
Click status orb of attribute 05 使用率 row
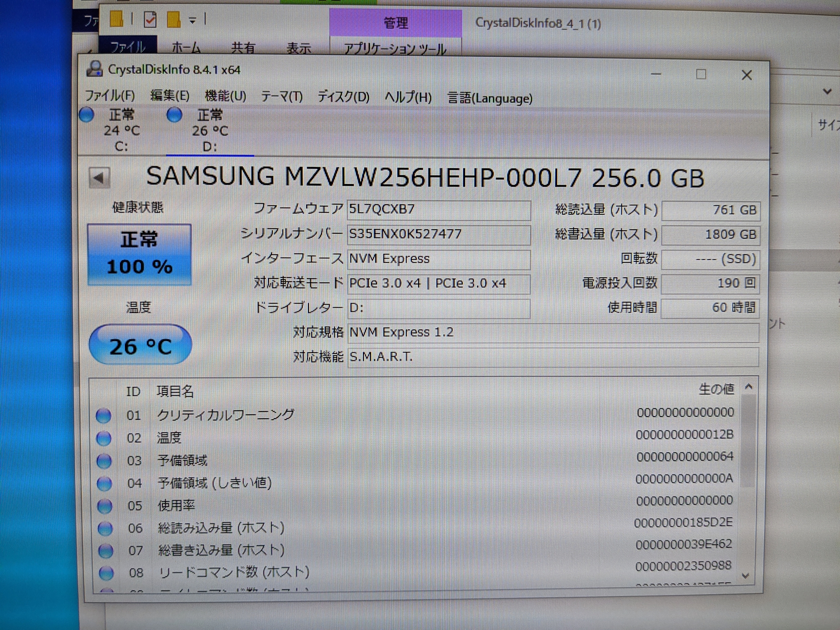pyautogui.click(x=105, y=506)
